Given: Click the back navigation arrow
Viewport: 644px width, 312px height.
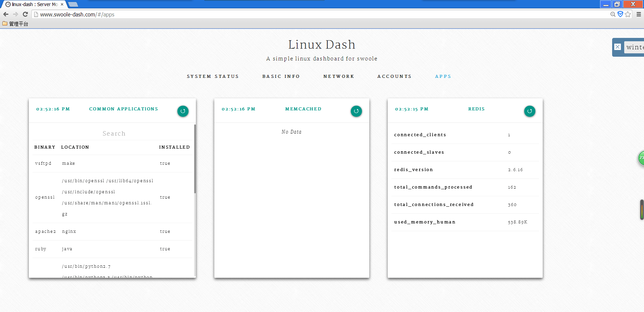Looking at the screenshot, I should (x=6, y=14).
